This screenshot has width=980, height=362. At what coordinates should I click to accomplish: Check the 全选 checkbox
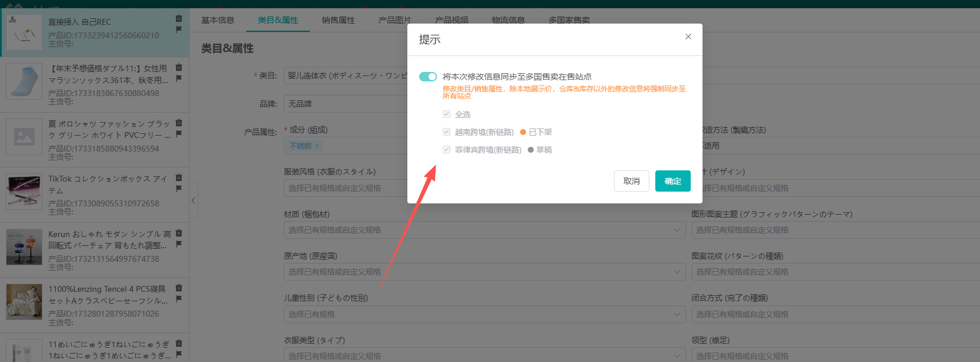coord(447,114)
